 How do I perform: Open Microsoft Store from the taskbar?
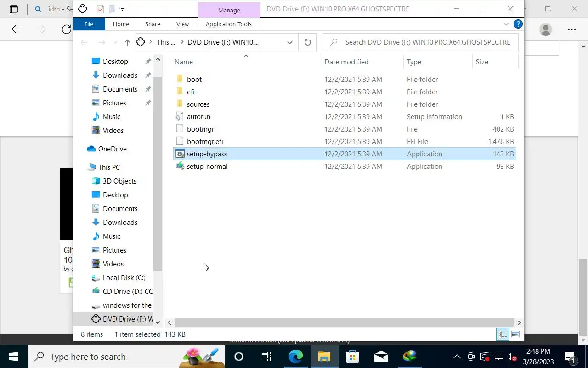352,356
